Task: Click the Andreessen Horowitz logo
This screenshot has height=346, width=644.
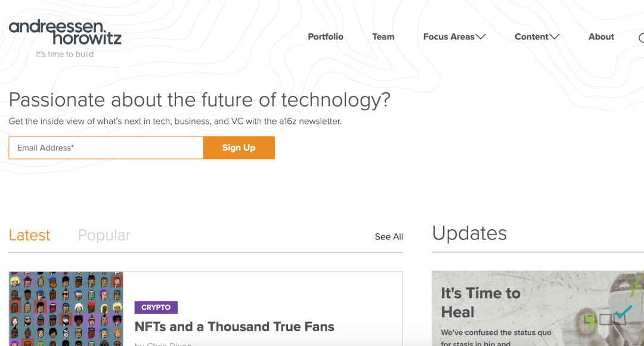Action: 65,32
